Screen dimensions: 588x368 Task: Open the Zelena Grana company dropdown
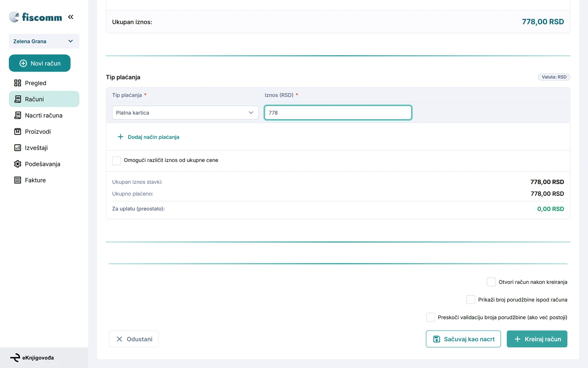(x=44, y=41)
